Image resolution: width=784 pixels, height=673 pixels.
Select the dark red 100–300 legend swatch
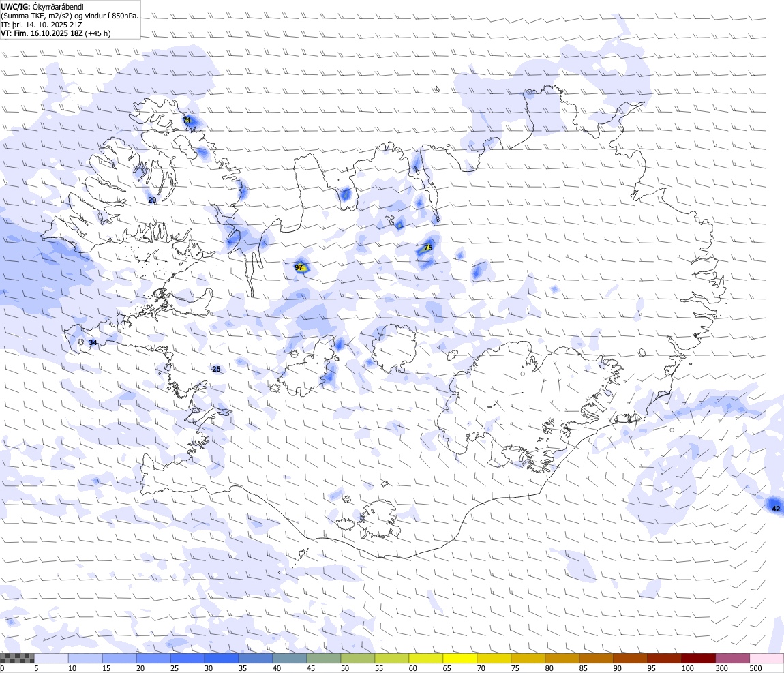[699, 658]
